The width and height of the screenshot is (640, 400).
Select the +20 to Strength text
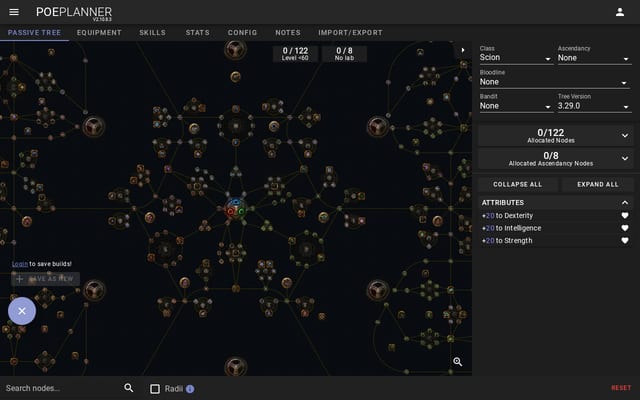(507, 241)
